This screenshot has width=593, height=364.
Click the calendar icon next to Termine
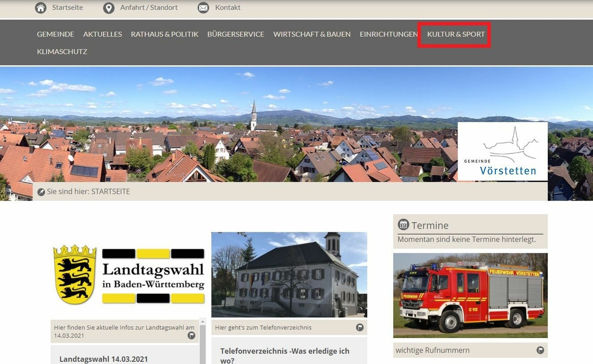[x=403, y=225]
